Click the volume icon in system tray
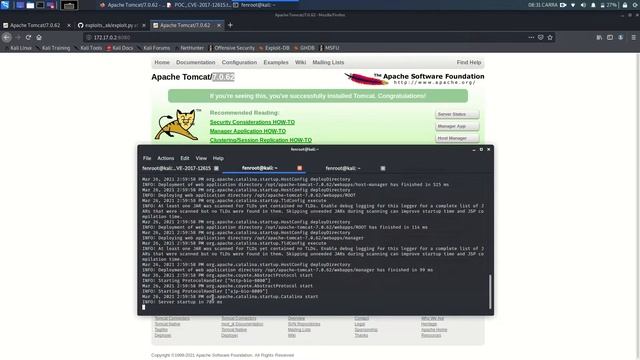This screenshot has width=640, height=360. [x=583, y=5]
